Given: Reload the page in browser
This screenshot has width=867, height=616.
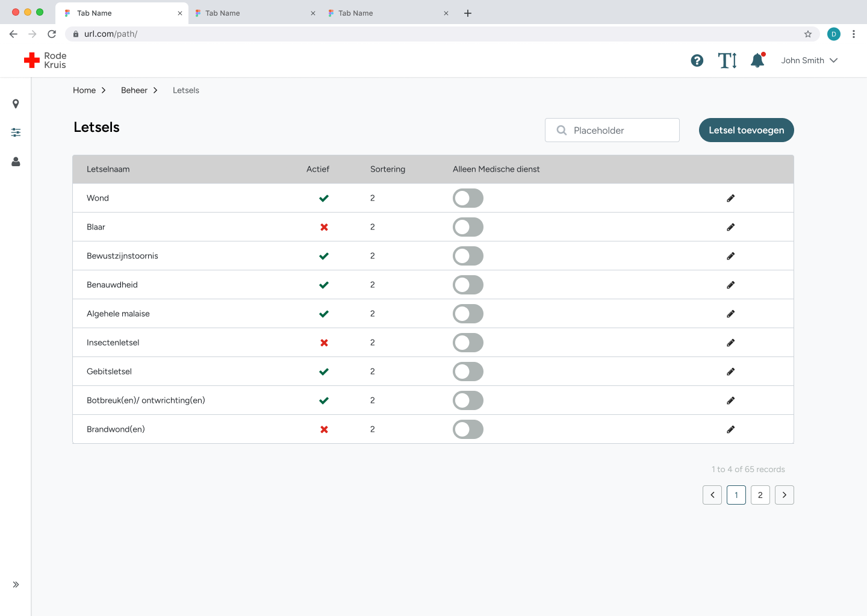Looking at the screenshot, I should [x=52, y=34].
